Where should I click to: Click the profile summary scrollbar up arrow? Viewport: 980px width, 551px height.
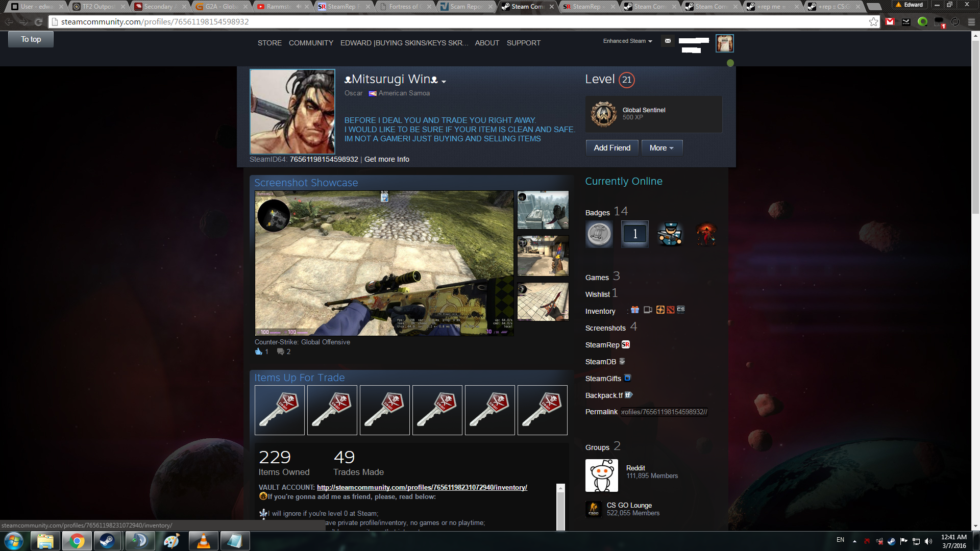[560, 489]
